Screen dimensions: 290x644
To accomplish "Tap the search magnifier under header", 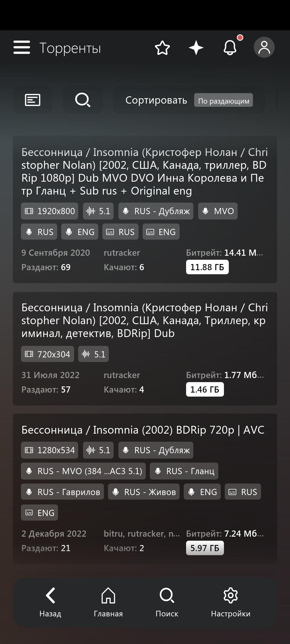I will (83, 100).
